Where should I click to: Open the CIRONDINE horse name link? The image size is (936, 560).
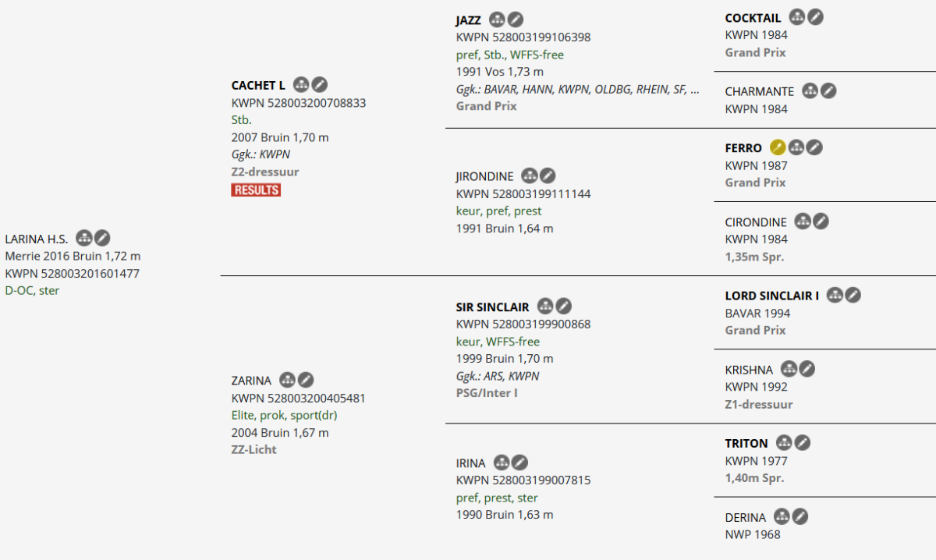[756, 222]
